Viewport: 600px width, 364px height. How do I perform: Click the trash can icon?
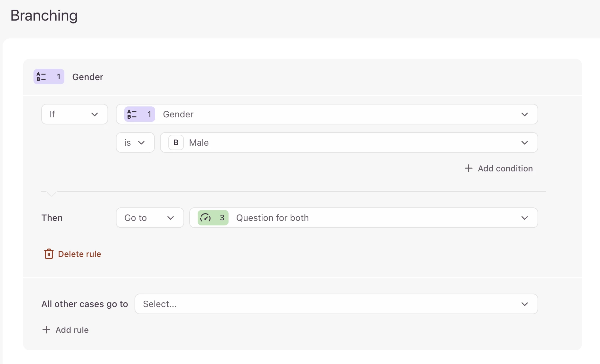pyautogui.click(x=49, y=254)
